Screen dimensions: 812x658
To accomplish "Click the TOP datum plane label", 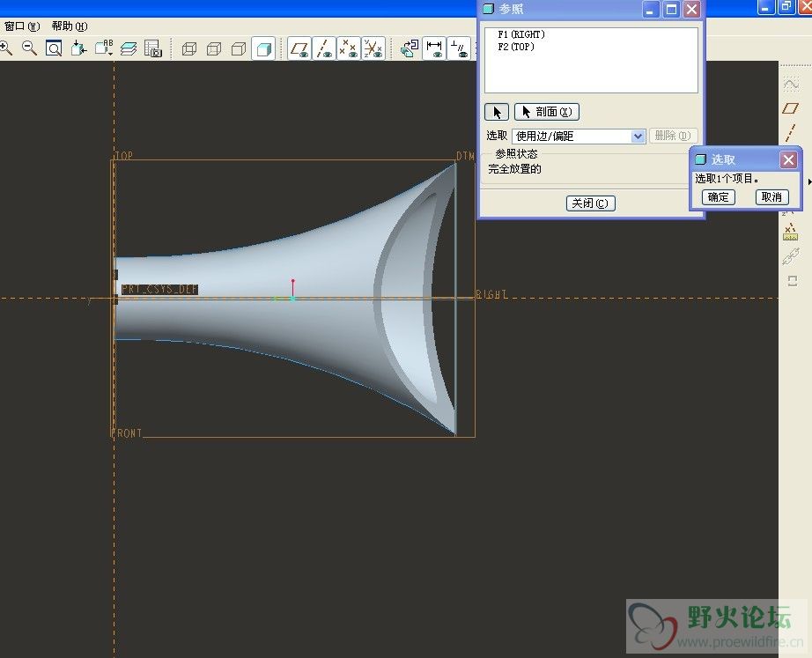I will click(x=123, y=155).
